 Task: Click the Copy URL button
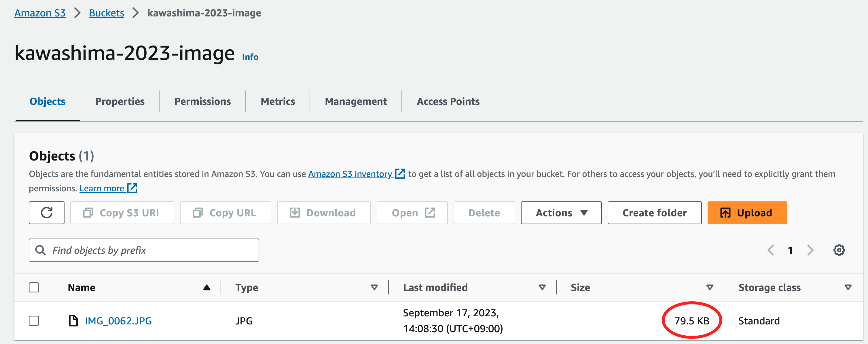pos(225,213)
